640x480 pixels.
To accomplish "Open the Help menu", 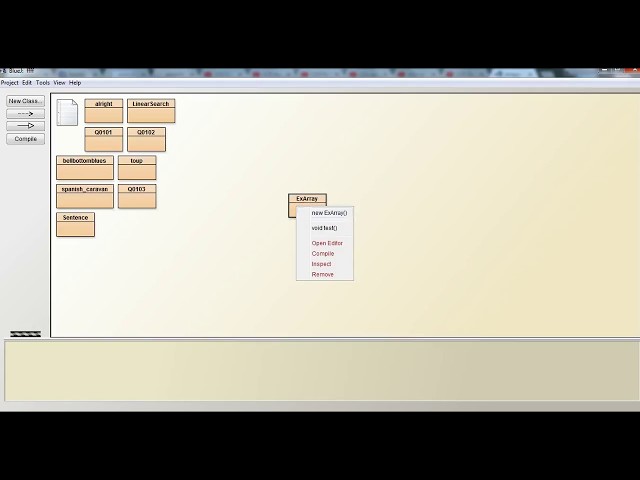I will pyautogui.click(x=75, y=82).
